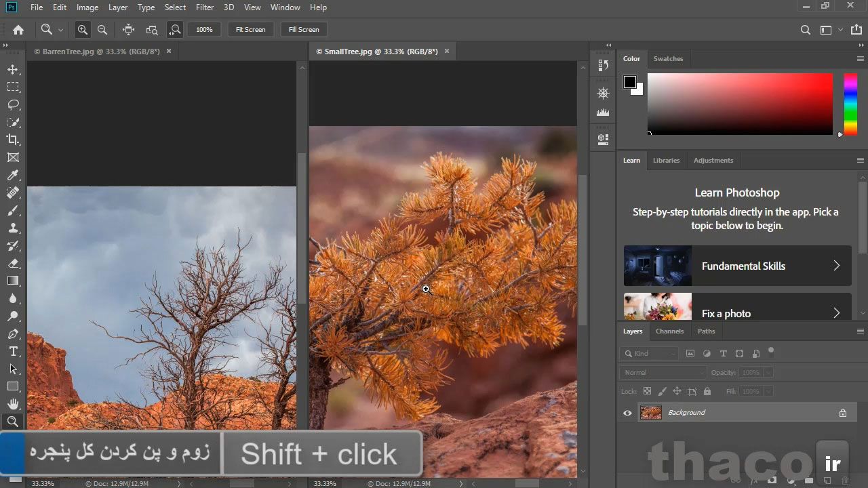Open the Layers panel options menu
This screenshot has width=868, height=488.
click(860, 331)
